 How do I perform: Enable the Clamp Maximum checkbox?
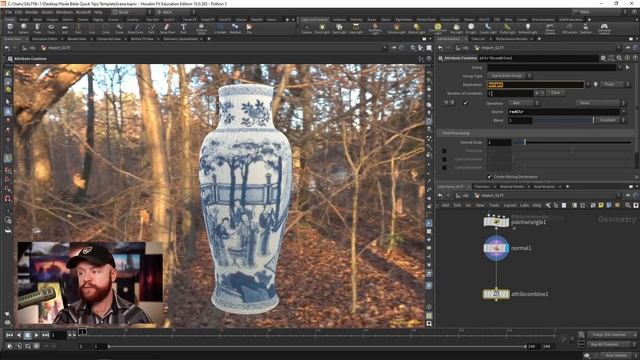[x=444, y=168]
